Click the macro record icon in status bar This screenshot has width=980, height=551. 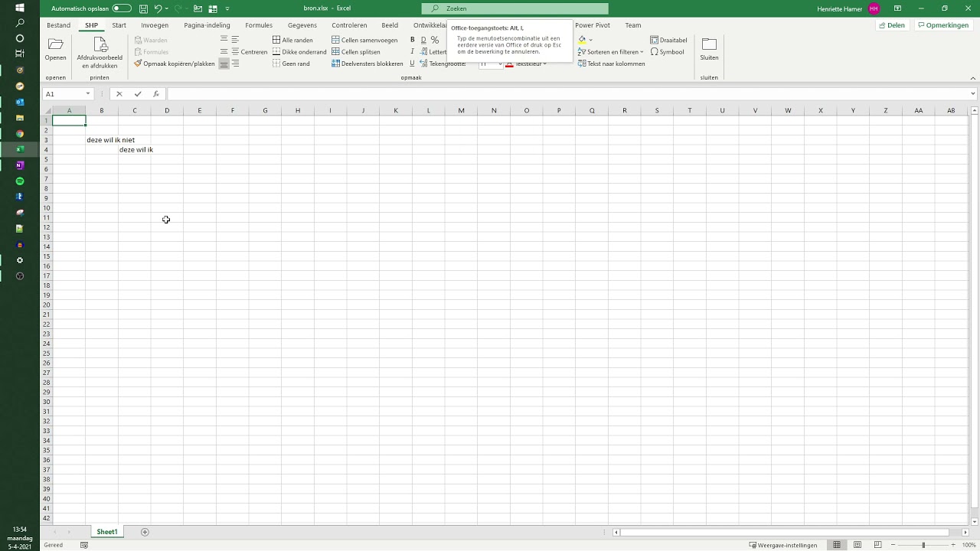click(x=84, y=545)
